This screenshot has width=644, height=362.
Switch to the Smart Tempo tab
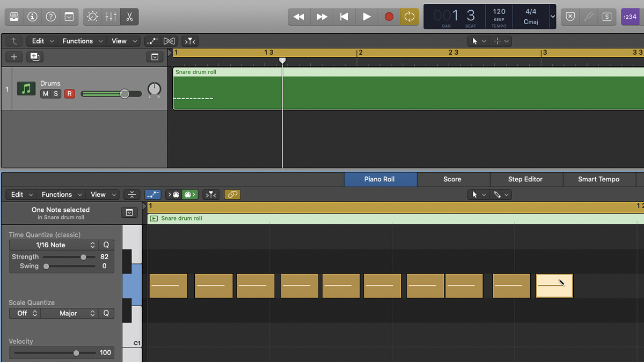tap(599, 179)
